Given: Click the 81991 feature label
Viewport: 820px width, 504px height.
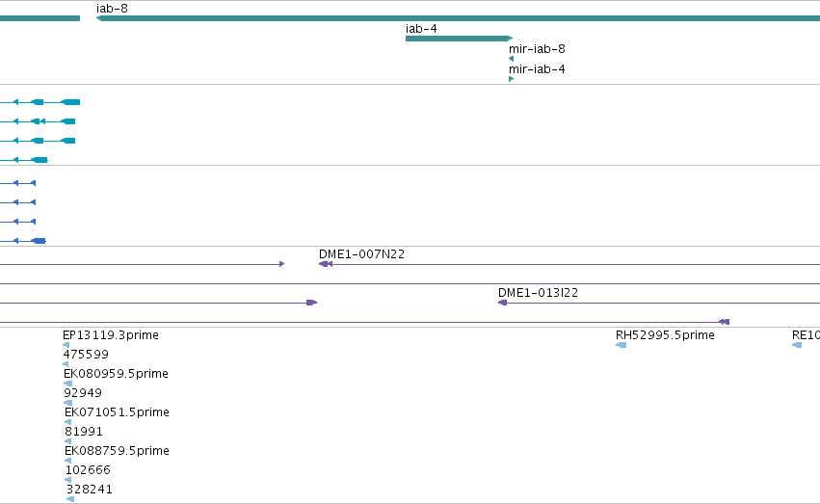Looking at the screenshot, I should pyautogui.click(x=84, y=432).
